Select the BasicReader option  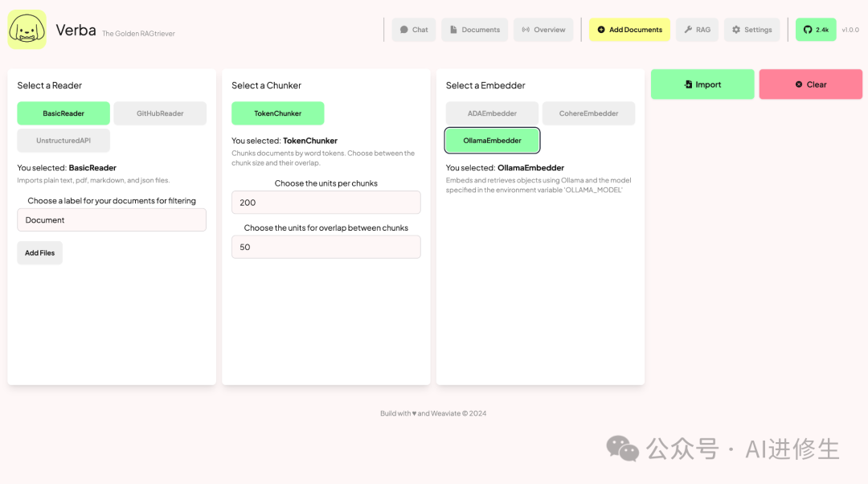coord(63,113)
